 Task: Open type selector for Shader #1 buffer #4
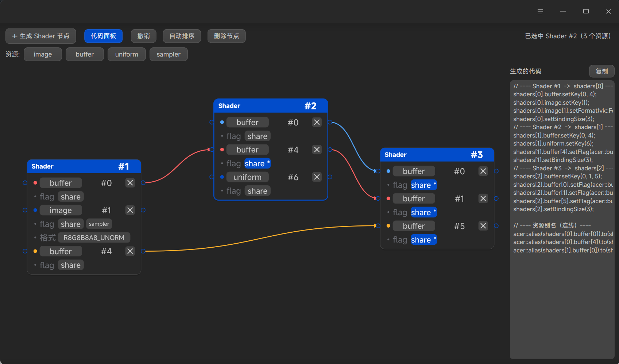pyautogui.click(x=61, y=251)
